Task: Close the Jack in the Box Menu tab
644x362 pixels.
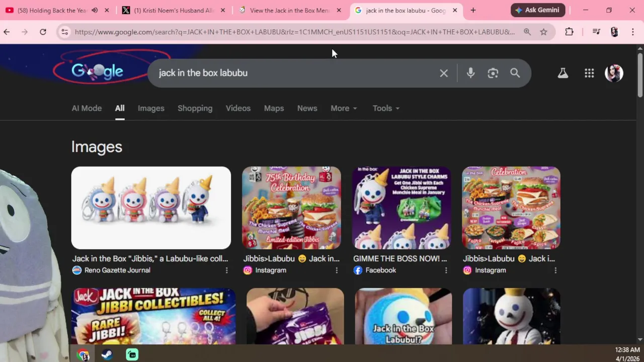Action: point(339,10)
